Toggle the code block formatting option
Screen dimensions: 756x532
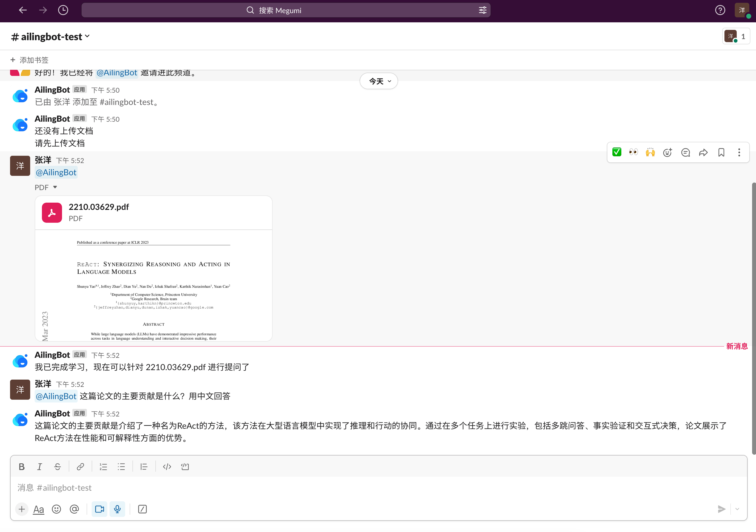[x=185, y=466]
